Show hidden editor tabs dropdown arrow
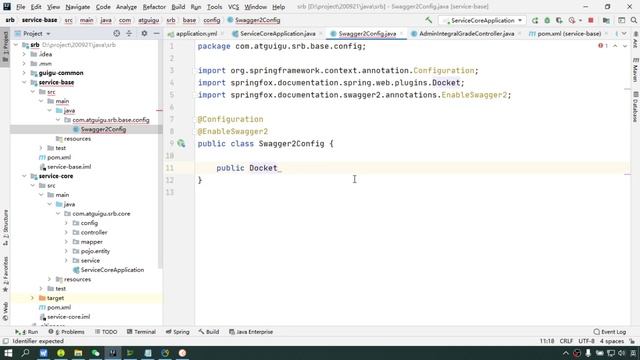 tap(624, 33)
